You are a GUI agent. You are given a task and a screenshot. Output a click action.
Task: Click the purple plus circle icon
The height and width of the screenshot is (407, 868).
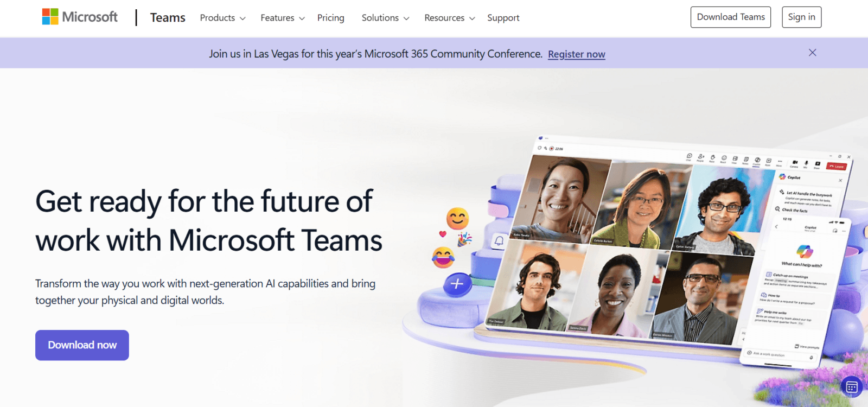click(x=457, y=284)
